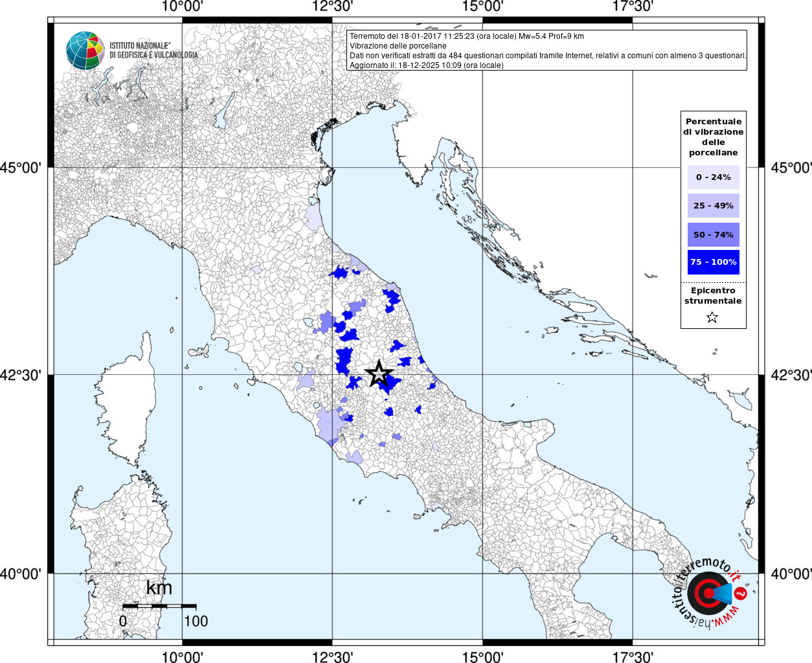Click the epicenter star on the map

(x=379, y=374)
